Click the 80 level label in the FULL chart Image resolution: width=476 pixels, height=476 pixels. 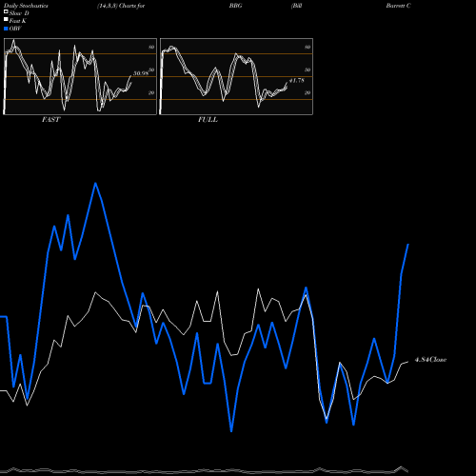pyautogui.click(x=307, y=47)
